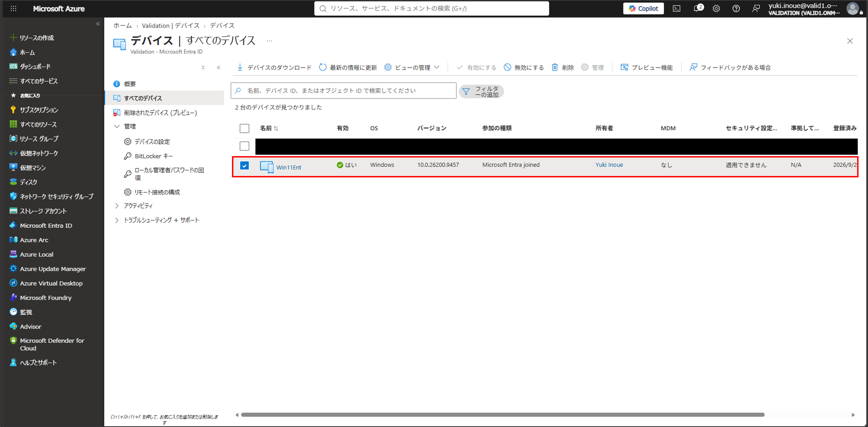Uncheck the Win11Ent row checkbox
This screenshot has width=868, height=427.
pyautogui.click(x=244, y=165)
